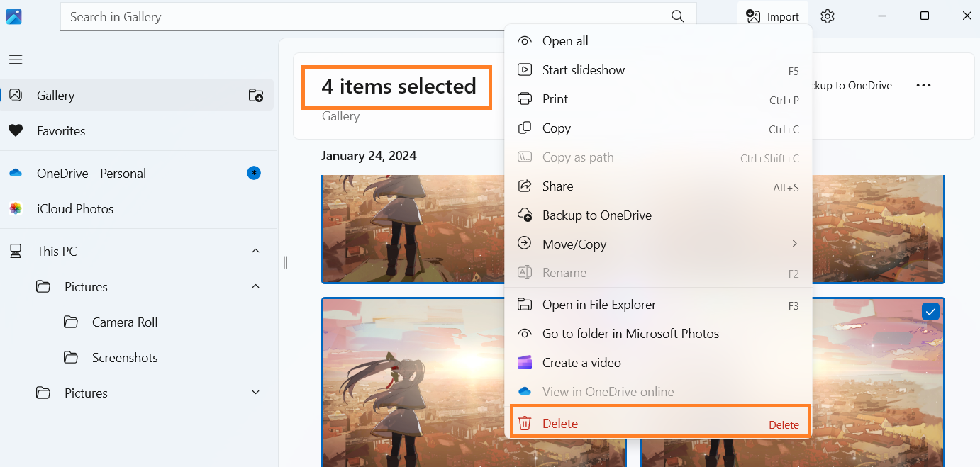Choose Create a video menu entry
980x467 pixels.
[581, 363]
